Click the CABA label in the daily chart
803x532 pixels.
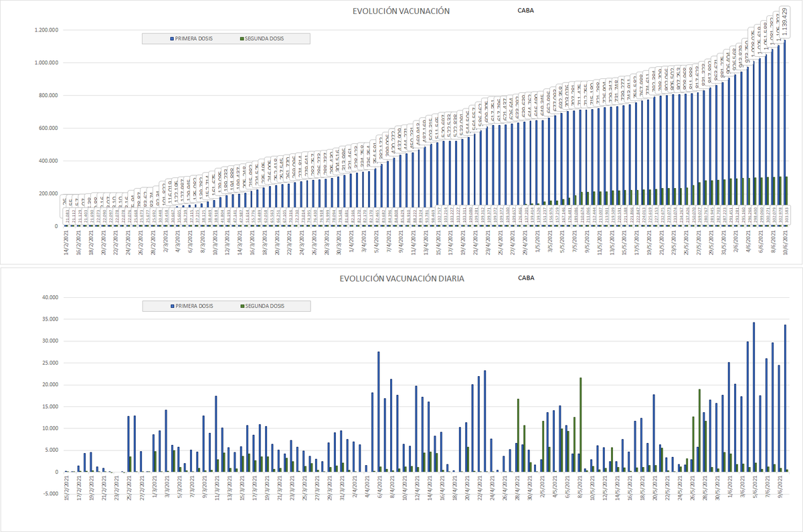(526, 277)
